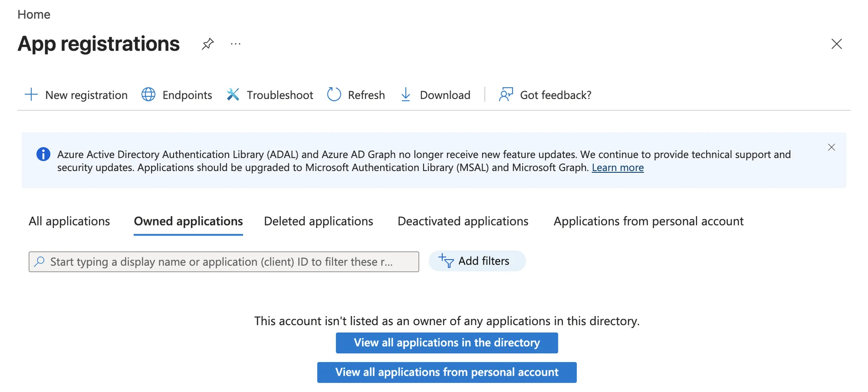
Task: Click View all applications in the directory
Action: pos(447,343)
